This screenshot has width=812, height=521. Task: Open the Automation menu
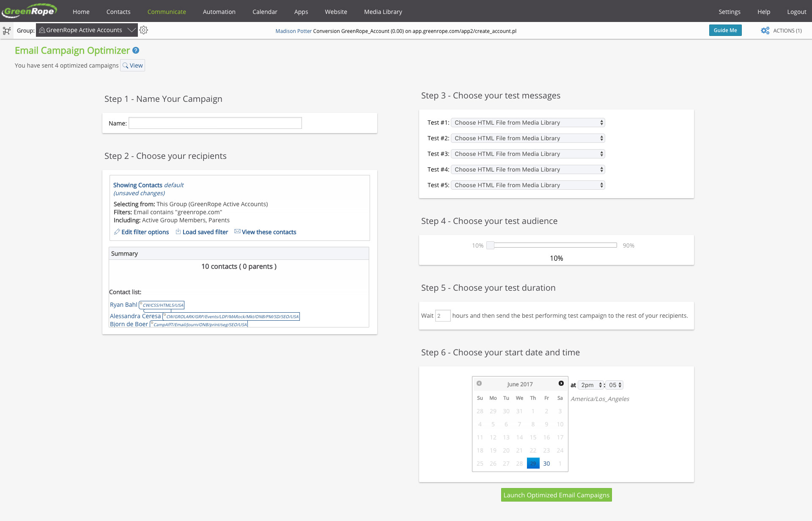coord(219,12)
